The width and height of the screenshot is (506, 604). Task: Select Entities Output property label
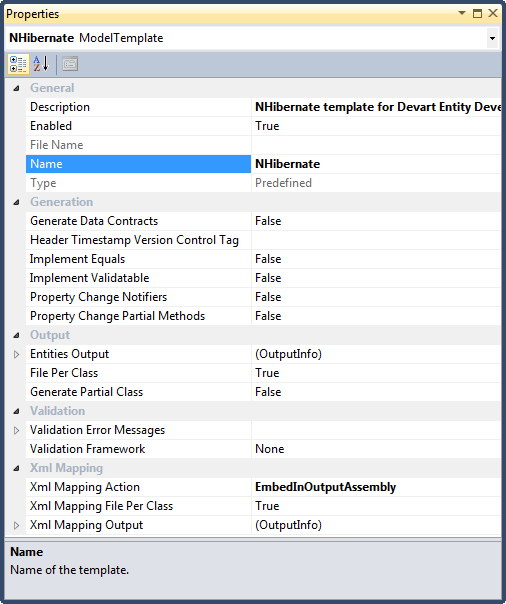pos(69,354)
